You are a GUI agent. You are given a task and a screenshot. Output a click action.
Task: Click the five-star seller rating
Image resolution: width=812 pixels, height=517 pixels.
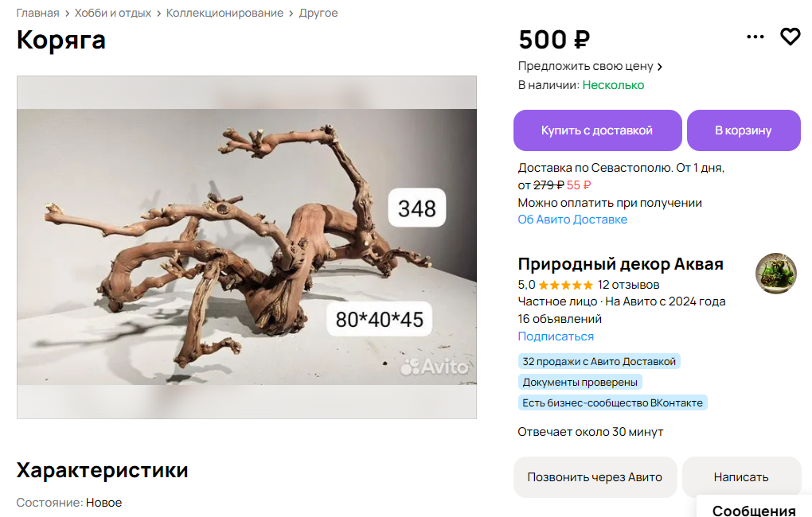(x=565, y=286)
